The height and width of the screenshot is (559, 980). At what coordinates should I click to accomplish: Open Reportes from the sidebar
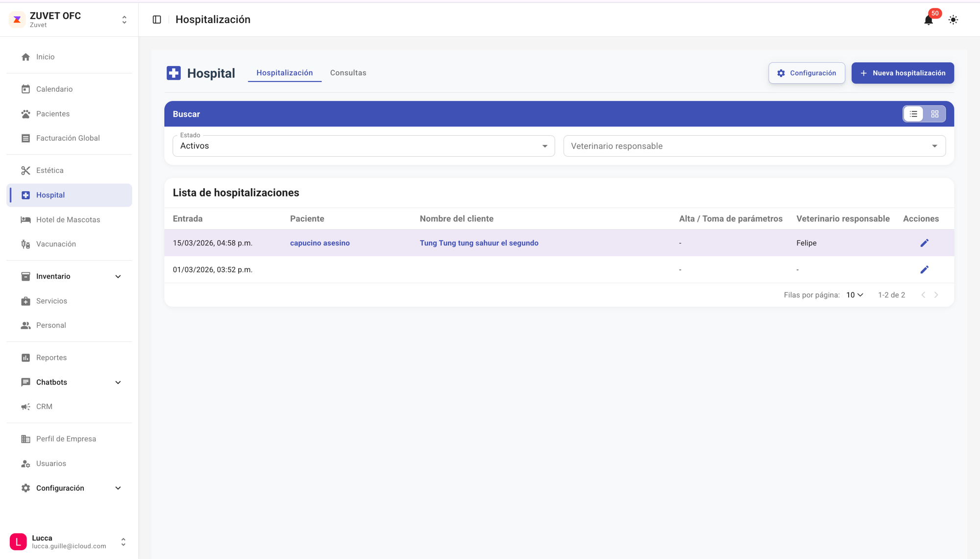tap(69, 358)
